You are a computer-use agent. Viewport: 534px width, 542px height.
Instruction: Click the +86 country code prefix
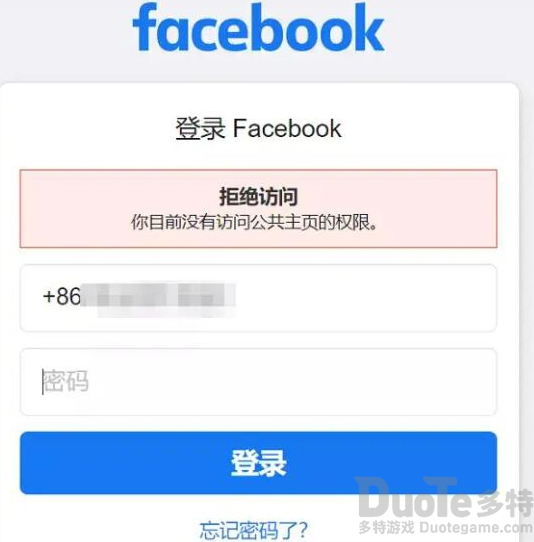pos(62,296)
